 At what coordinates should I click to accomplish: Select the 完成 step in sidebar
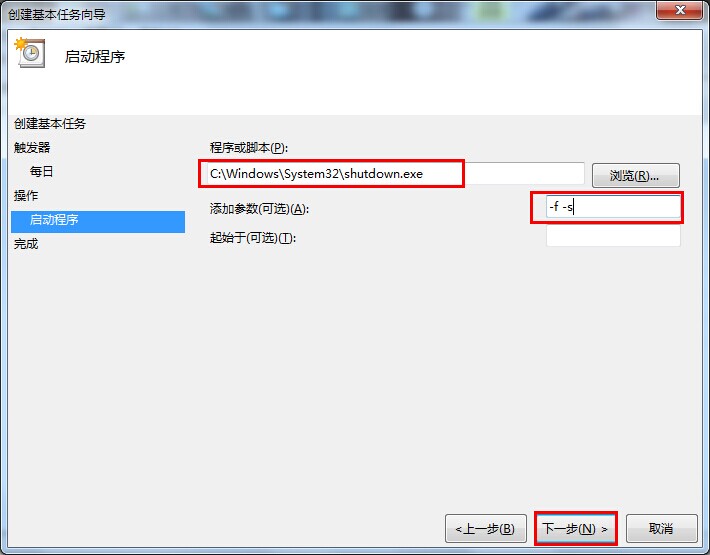(x=26, y=244)
